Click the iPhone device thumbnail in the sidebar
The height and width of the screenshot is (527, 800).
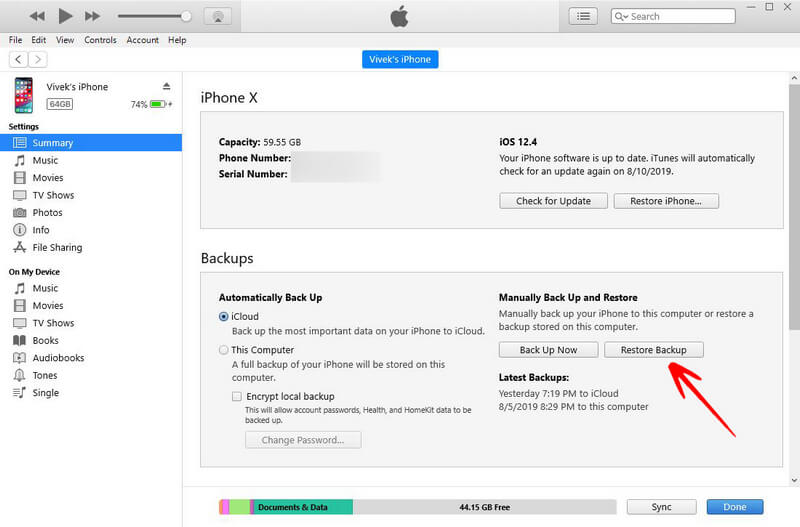click(x=23, y=95)
